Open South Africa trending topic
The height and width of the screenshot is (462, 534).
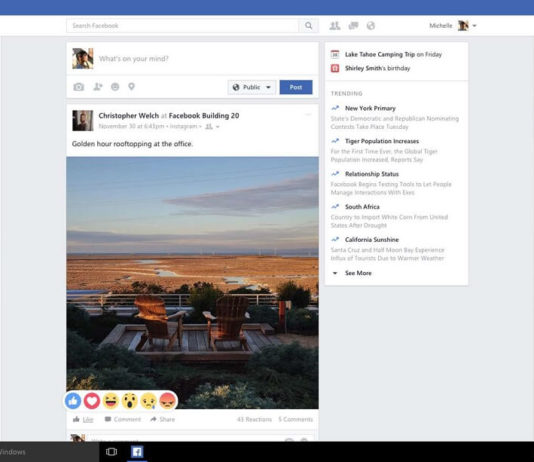coord(362,207)
